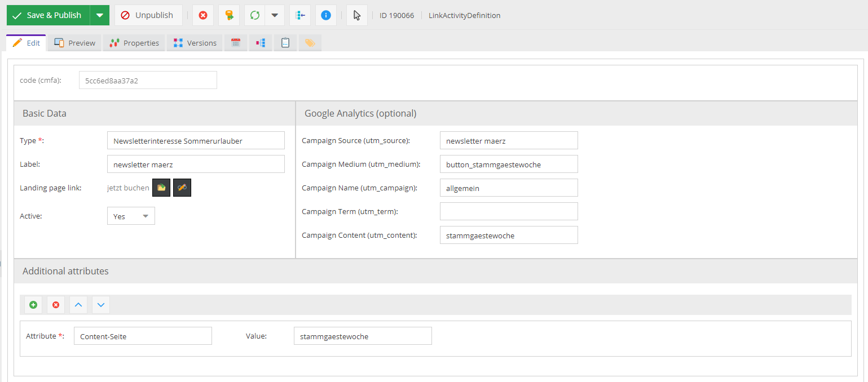
Task: Click the red delete icon in toolbar
Action: (203, 15)
